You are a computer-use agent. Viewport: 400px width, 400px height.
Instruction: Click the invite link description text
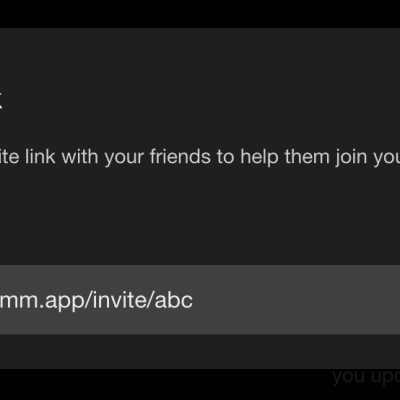click(x=200, y=157)
